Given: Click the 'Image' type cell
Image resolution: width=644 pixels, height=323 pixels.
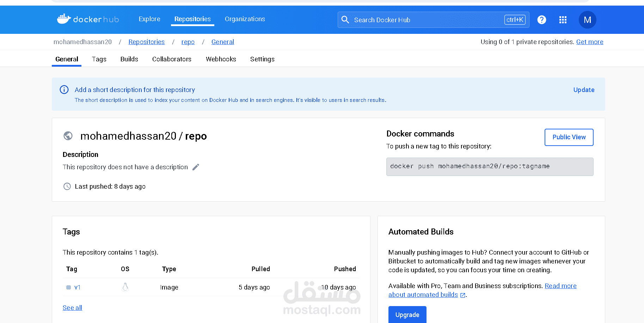Looking at the screenshot, I should point(169,287).
